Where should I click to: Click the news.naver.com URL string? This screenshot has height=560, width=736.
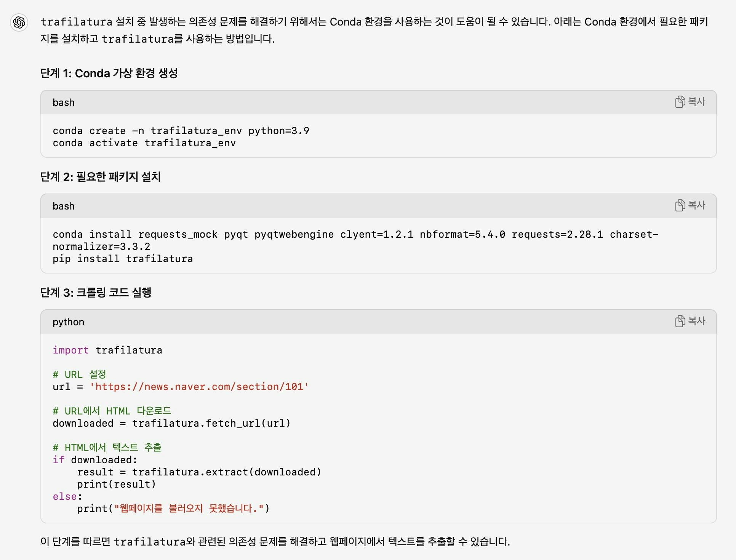point(199,387)
